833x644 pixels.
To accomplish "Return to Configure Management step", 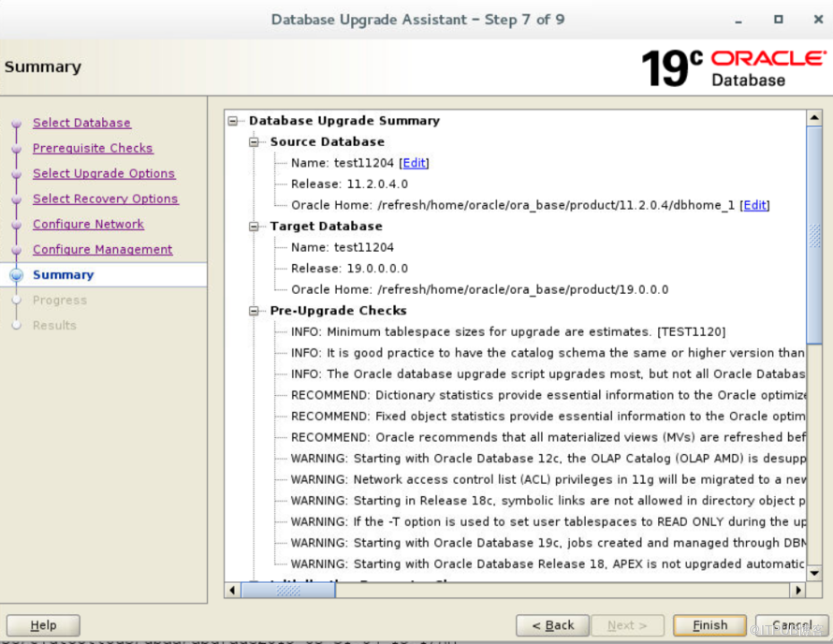I will pyautogui.click(x=102, y=249).
